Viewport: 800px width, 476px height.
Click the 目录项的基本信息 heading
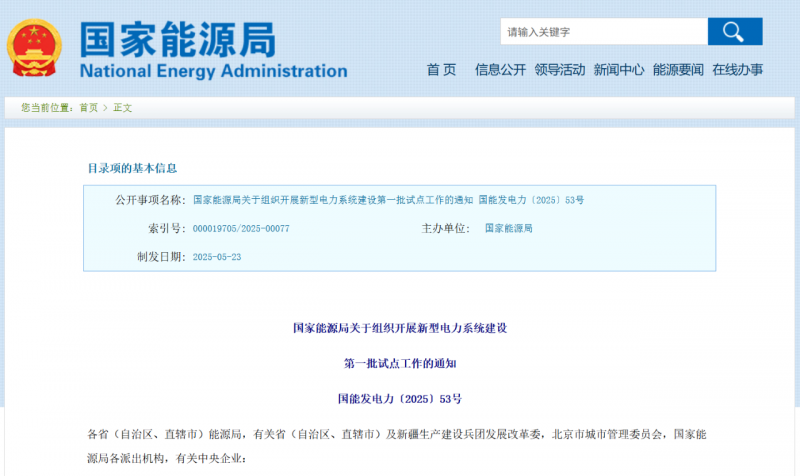pos(133,168)
